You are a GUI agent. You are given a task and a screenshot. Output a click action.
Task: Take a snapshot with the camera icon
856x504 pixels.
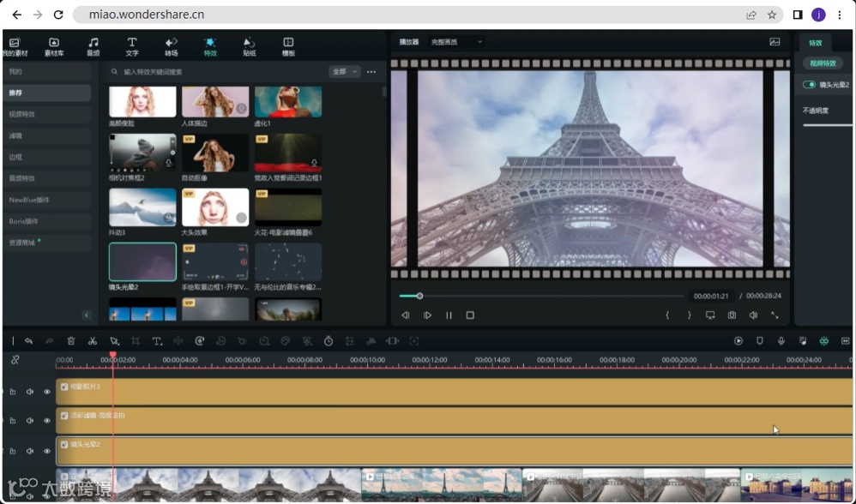point(732,315)
